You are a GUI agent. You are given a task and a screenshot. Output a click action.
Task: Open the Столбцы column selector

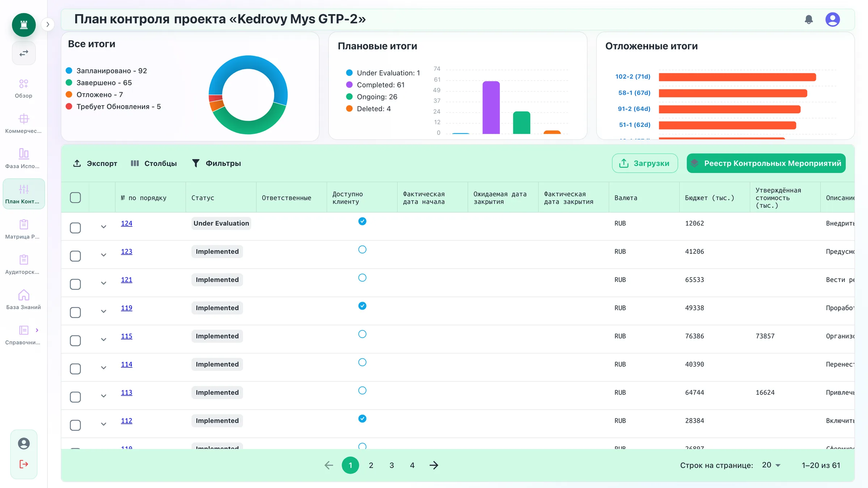[154, 163]
